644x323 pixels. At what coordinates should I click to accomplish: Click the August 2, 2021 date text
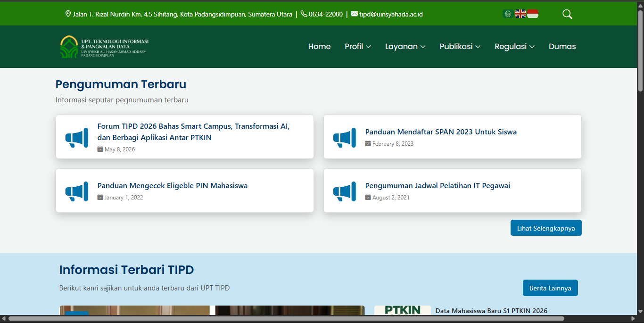tap(391, 198)
